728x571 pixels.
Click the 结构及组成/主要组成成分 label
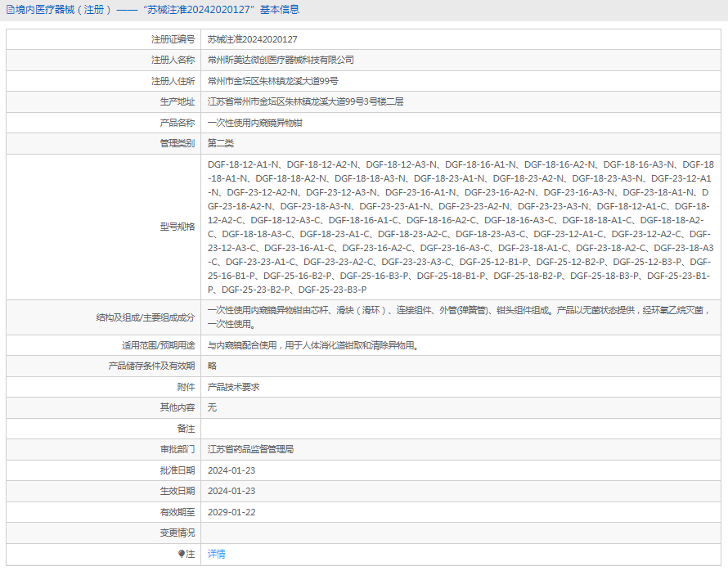pos(146,317)
